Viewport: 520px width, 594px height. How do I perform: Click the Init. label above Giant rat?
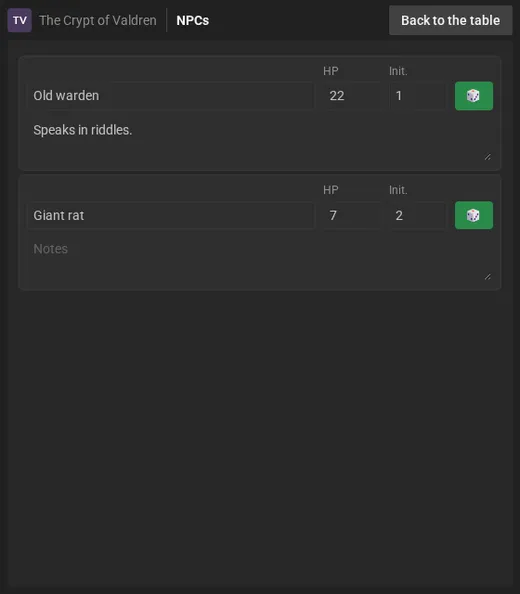pos(398,190)
